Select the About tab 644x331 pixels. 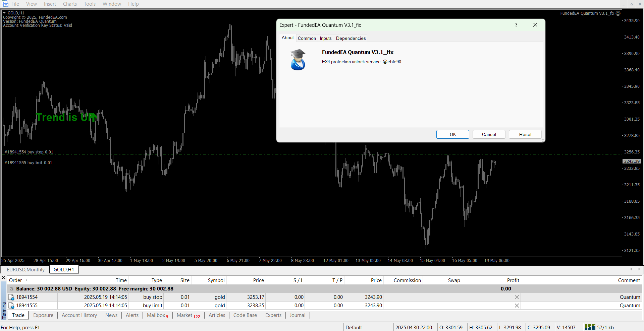point(288,38)
